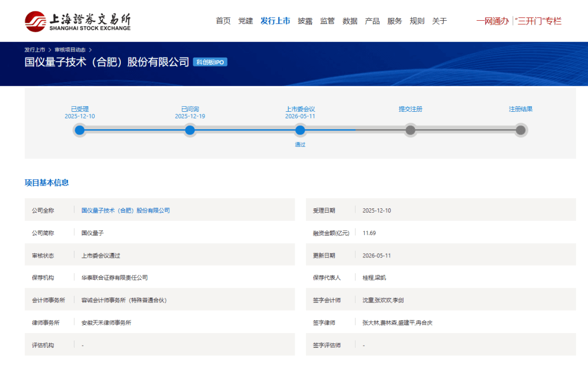588x368 pixels.
Task: Click the 签字会计师 names value
Action: (383, 300)
